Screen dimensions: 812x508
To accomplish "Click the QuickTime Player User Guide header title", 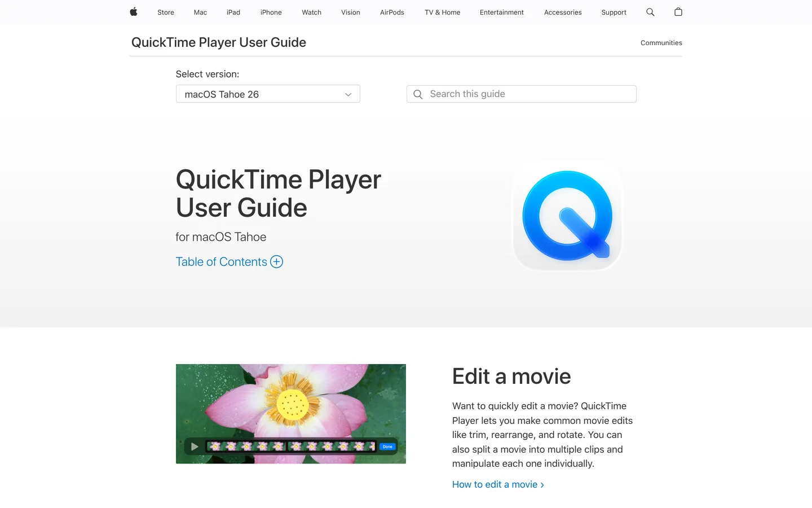I will [219, 42].
